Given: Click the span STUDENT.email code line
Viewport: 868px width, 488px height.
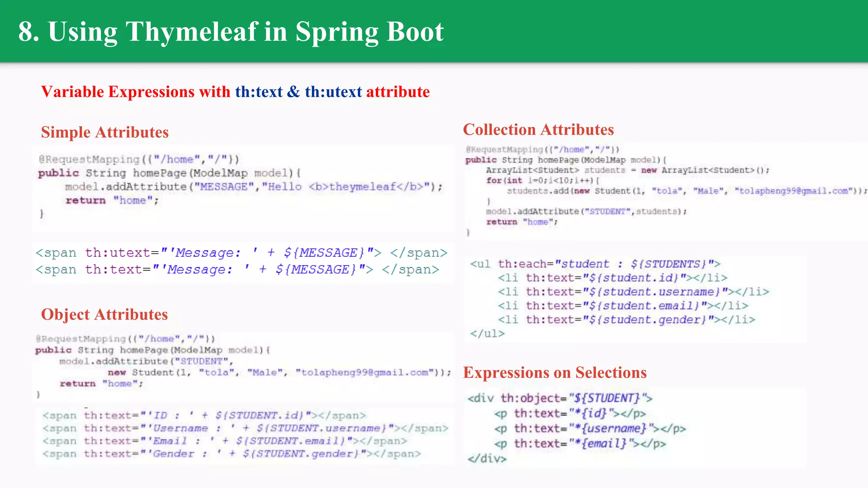Looking at the screenshot, I should pyautogui.click(x=225, y=441).
